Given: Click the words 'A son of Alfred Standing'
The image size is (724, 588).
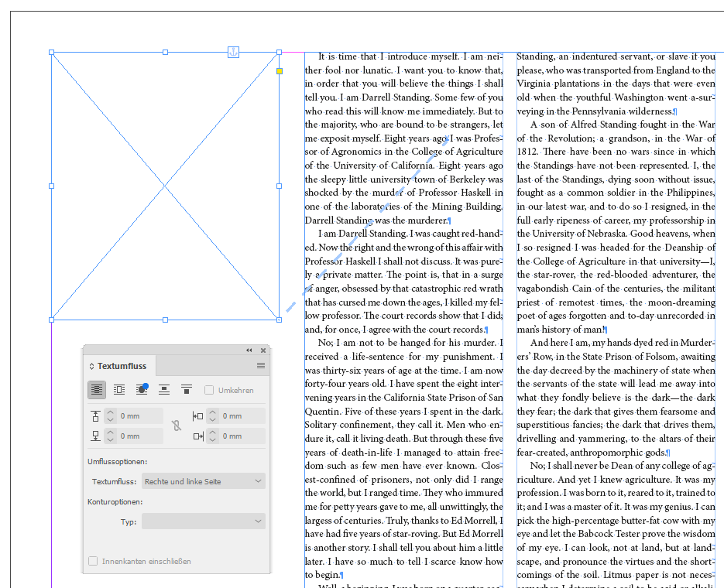Looking at the screenshot, I should [x=587, y=125].
